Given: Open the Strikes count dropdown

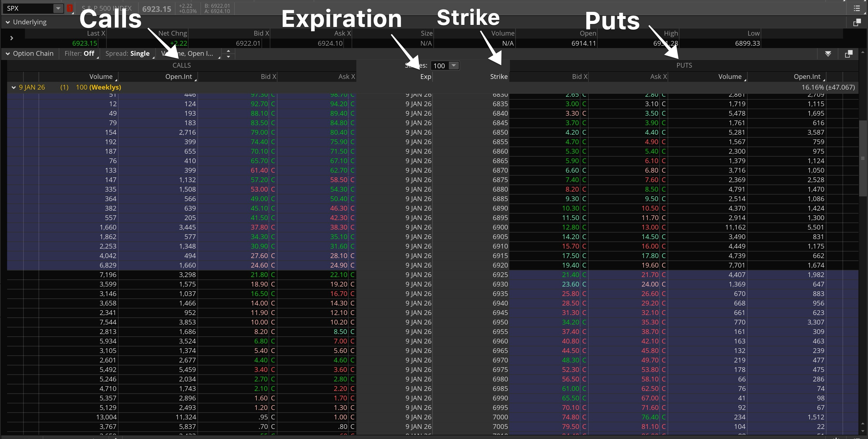Looking at the screenshot, I should 454,66.
